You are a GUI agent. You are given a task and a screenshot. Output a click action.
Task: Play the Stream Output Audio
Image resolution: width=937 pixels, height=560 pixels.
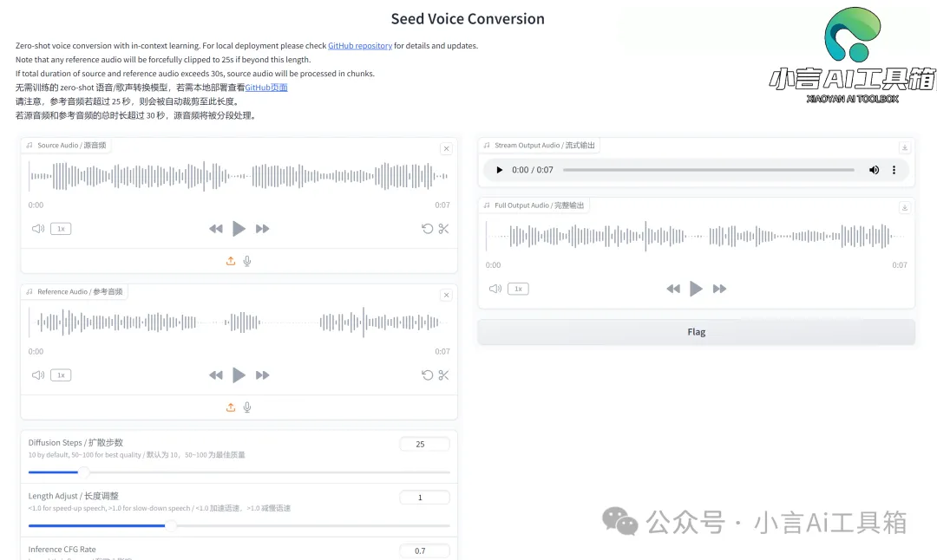500,170
